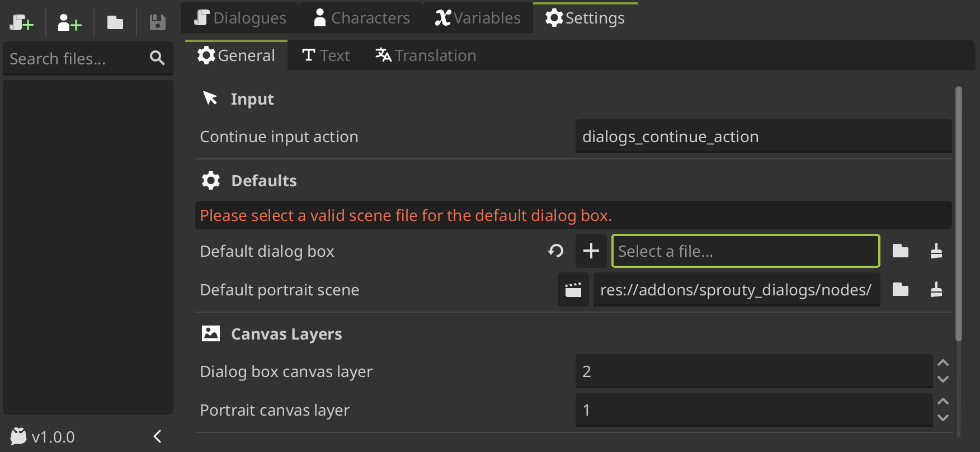This screenshot has width=980, height=452.
Task: Edit Default portrait scene path field
Action: [x=737, y=290]
